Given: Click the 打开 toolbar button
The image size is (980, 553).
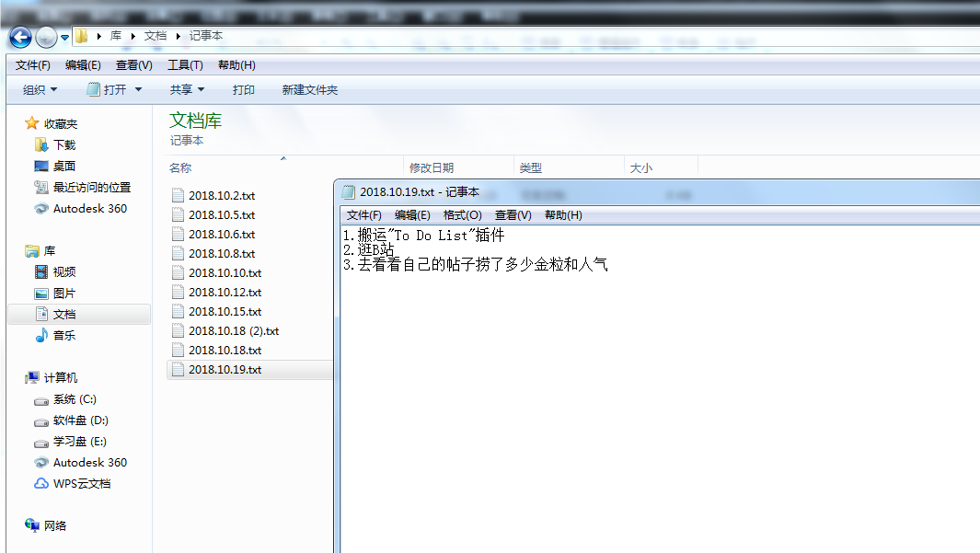Looking at the screenshot, I should tap(106, 90).
